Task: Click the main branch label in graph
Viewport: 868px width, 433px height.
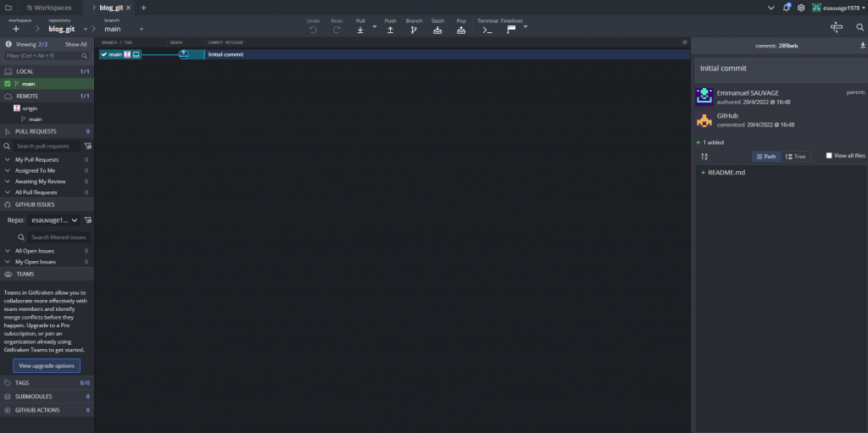Action: coord(120,54)
